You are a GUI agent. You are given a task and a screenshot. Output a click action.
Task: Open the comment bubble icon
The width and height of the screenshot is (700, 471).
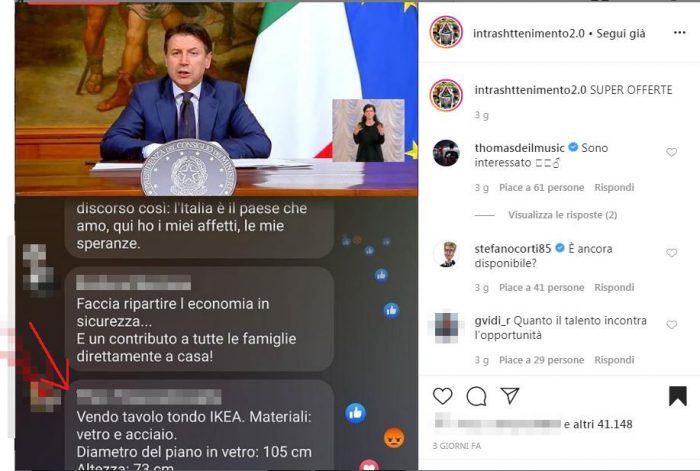point(476,396)
